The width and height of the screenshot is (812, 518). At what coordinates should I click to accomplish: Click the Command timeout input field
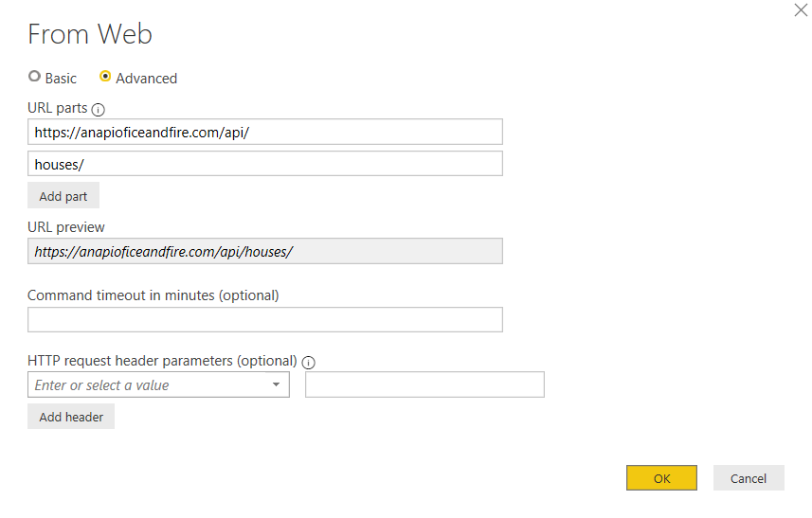coord(264,320)
